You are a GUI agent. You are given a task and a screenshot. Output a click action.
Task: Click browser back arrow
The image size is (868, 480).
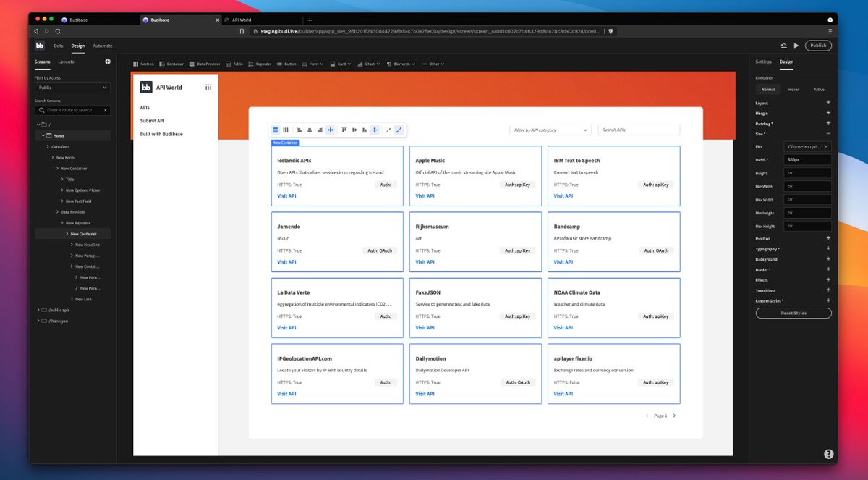pos(36,31)
